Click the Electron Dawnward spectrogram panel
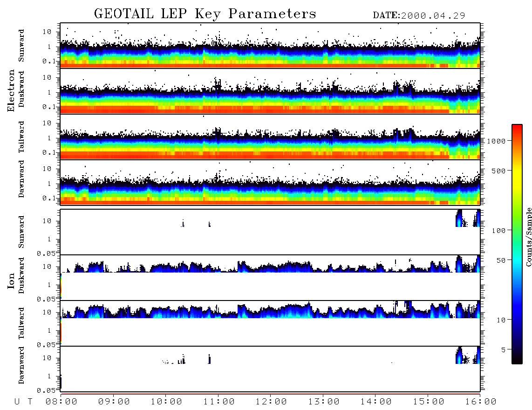This screenshot has height=410, width=532. coord(270,182)
